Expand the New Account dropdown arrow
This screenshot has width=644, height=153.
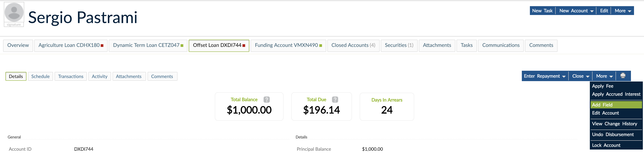coord(592,11)
